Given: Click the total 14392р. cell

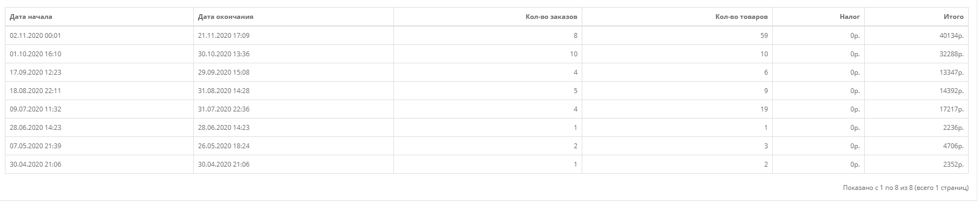Looking at the screenshot, I should (916, 91).
